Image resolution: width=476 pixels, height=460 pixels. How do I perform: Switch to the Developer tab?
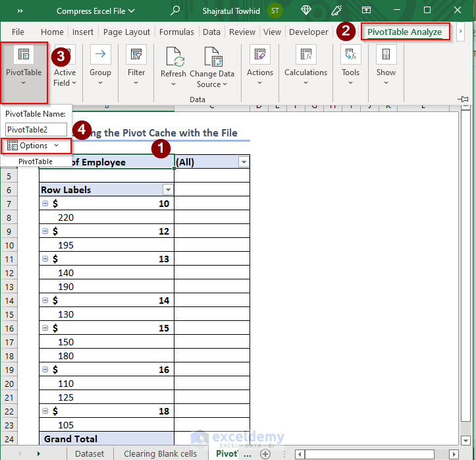click(x=309, y=32)
